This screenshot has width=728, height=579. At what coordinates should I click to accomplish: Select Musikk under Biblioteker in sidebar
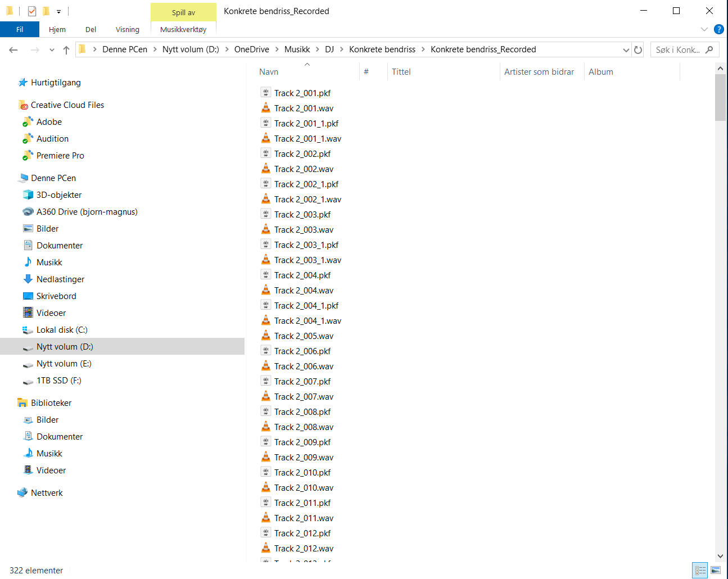tap(49, 454)
